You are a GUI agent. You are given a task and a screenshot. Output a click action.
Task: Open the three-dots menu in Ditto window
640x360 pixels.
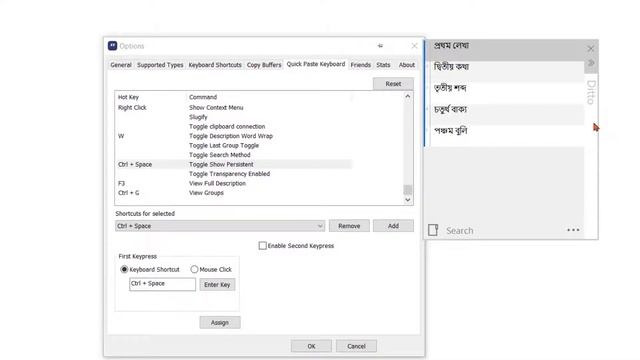[573, 230]
